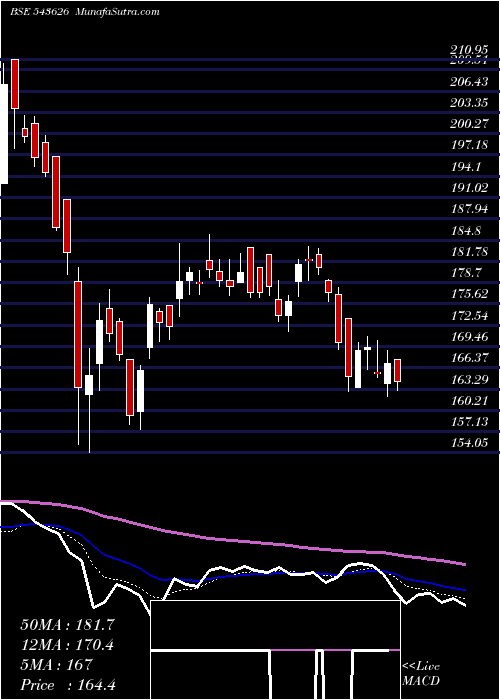The height and width of the screenshot is (700, 500).
Task: Select the 5MA : 167 reading
Action: point(56,664)
